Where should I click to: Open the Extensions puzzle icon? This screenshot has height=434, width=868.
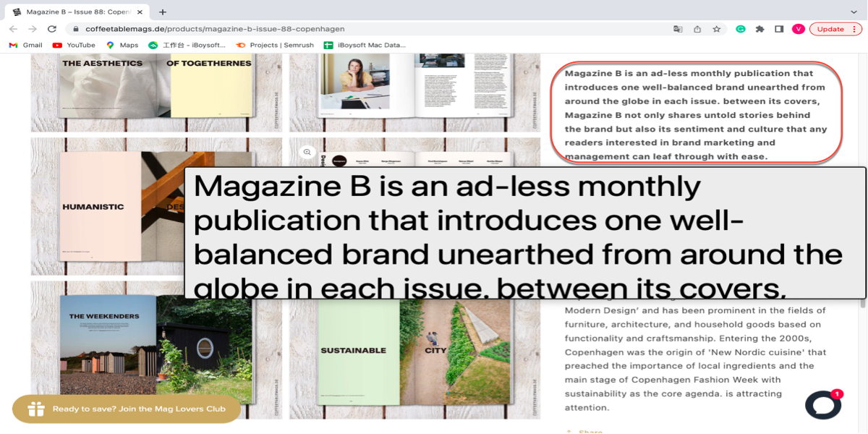click(759, 29)
